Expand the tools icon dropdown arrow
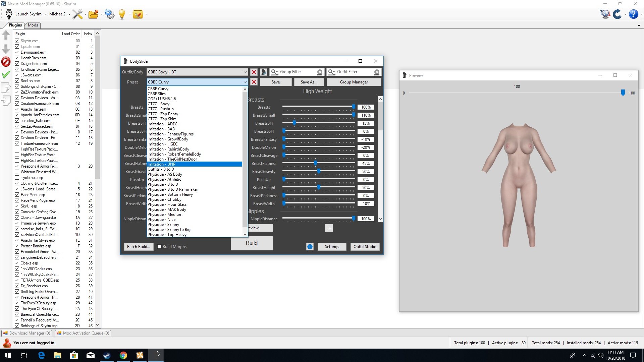This screenshot has width=644, height=362. pos(86,14)
